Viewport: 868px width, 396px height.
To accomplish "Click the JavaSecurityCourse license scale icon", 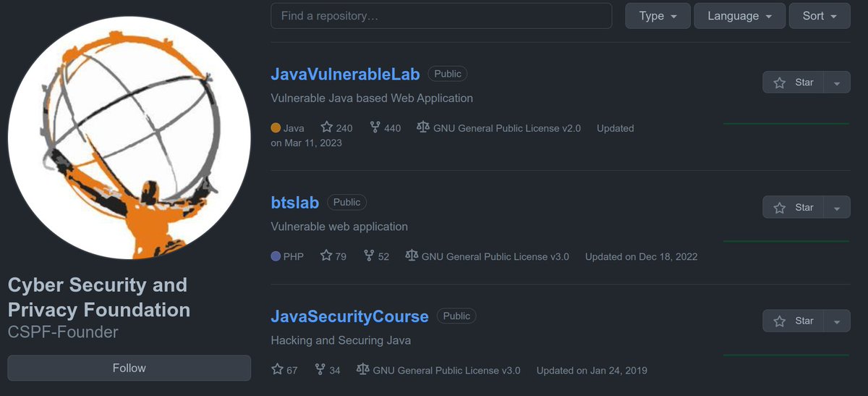I will 363,369.
